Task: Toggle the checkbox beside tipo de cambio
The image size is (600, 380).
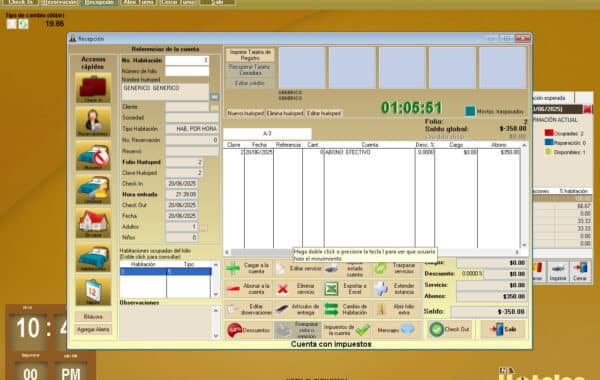Action: (x=11, y=24)
